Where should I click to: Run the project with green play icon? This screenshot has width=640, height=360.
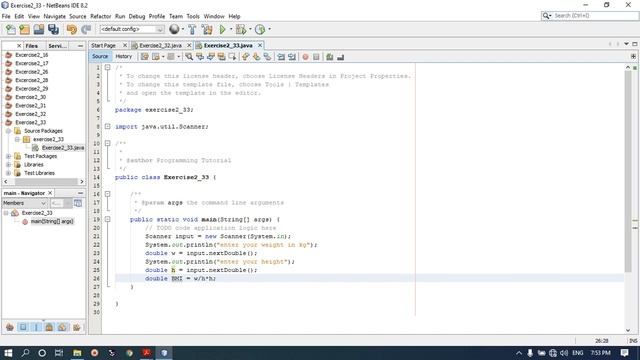[x=222, y=29]
